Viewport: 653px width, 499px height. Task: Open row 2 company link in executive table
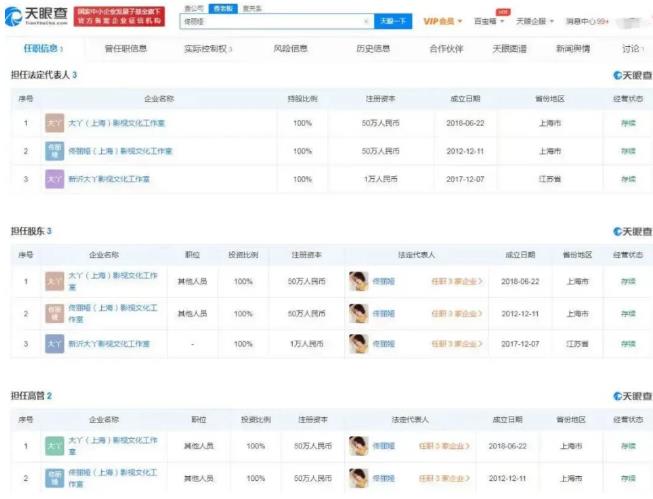tap(113, 478)
